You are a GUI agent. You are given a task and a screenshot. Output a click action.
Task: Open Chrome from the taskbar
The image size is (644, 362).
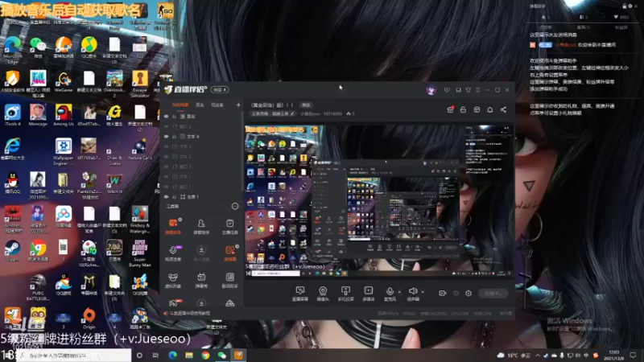tap(205, 355)
